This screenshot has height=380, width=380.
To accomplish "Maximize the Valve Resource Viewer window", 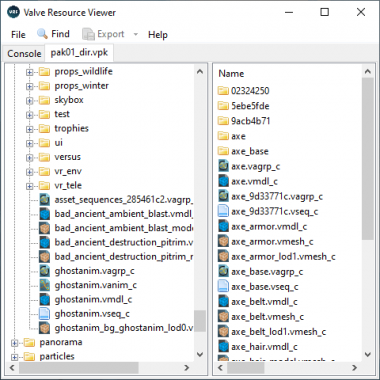I will point(324,12).
